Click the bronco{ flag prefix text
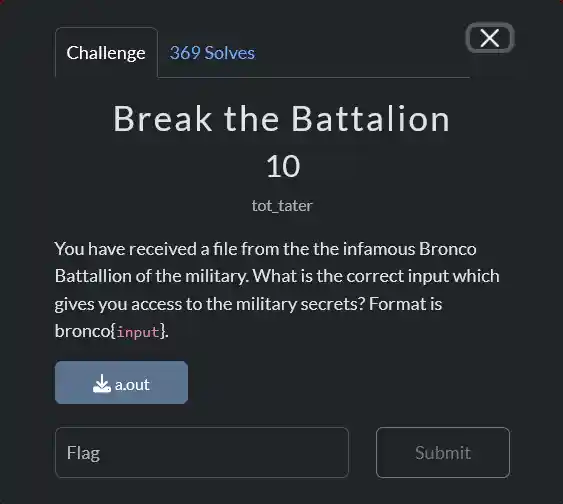Image resolution: width=563 pixels, height=504 pixels. 85,331
